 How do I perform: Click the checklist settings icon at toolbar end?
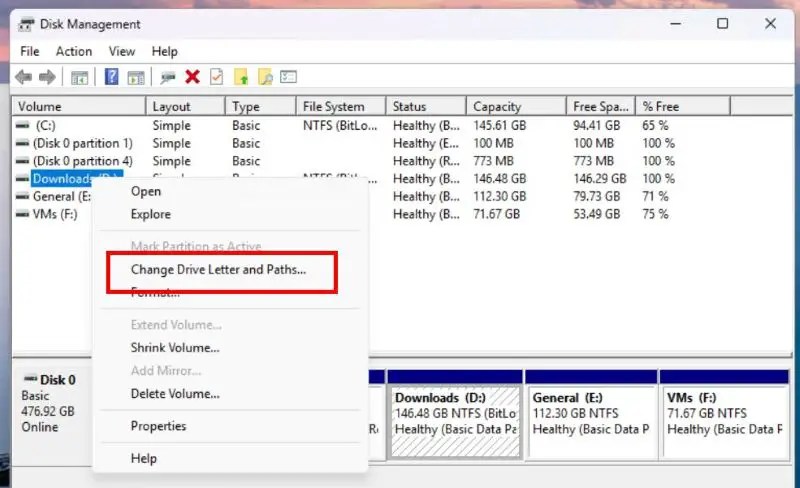tap(289, 77)
